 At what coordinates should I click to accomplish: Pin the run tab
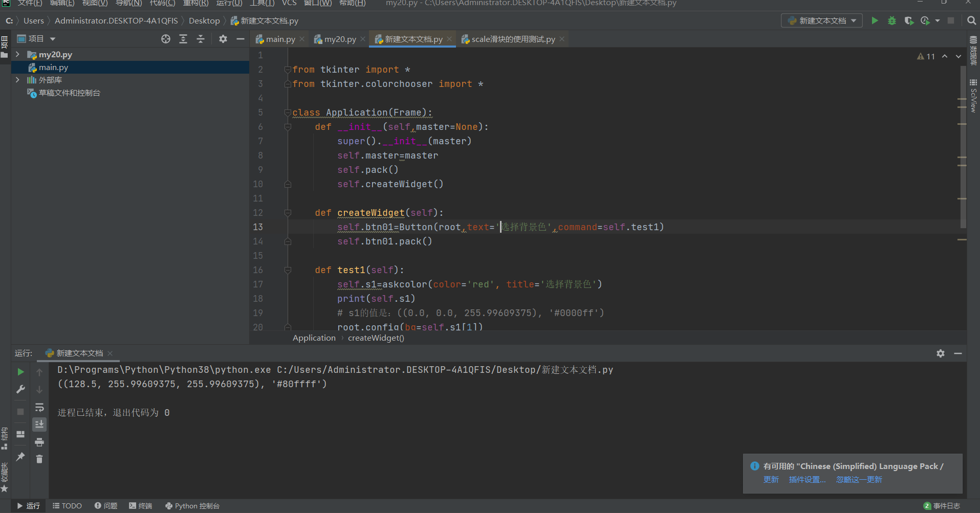(x=20, y=456)
